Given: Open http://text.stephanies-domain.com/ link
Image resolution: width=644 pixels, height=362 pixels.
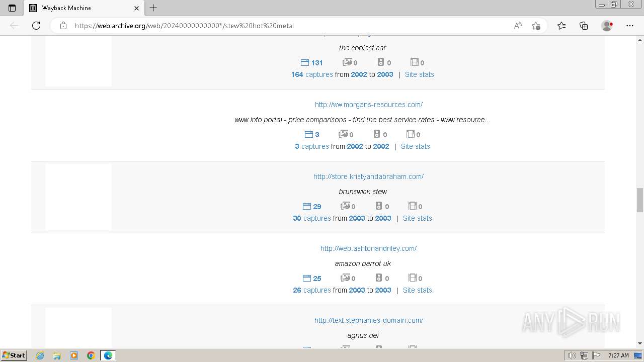Looking at the screenshot, I should [x=369, y=320].
